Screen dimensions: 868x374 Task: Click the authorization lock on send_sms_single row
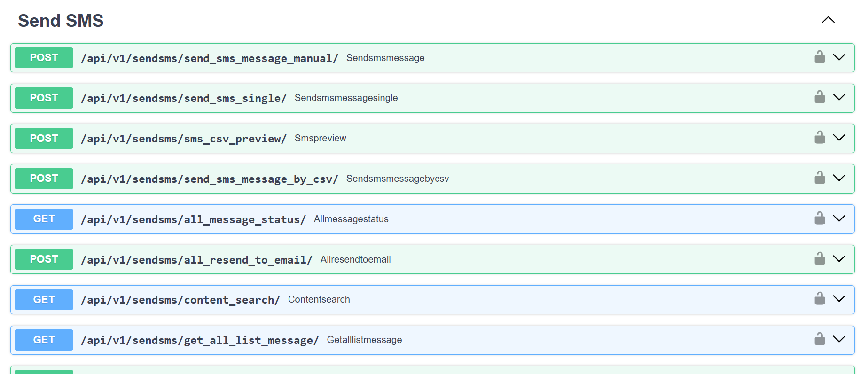tap(820, 97)
